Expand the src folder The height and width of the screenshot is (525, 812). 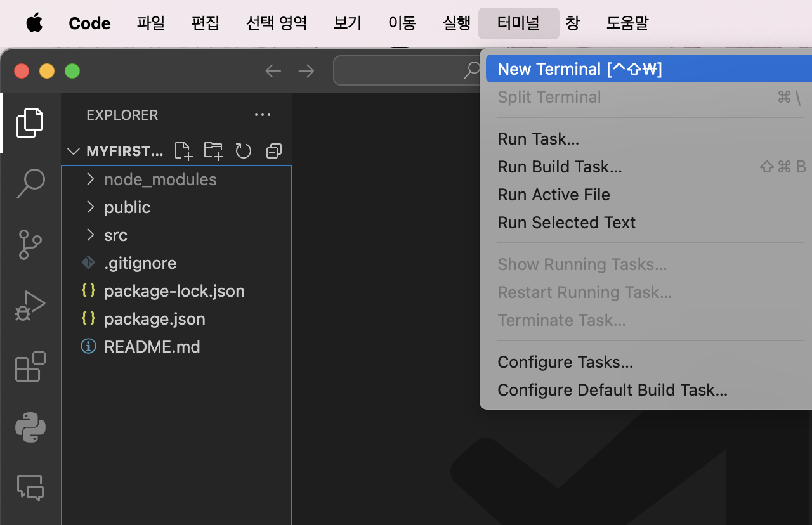(x=90, y=235)
